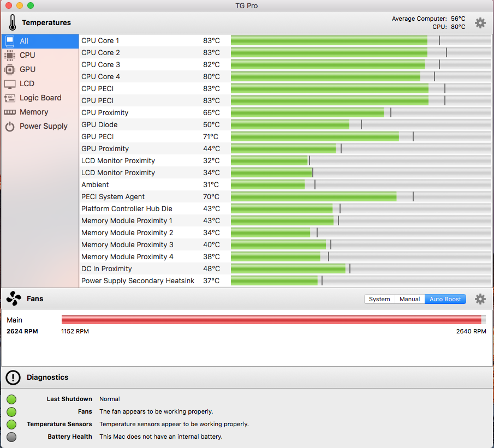Click green status dot for Temperature Sensors
The height and width of the screenshot is (448, 494).
(x=11, y=425)
